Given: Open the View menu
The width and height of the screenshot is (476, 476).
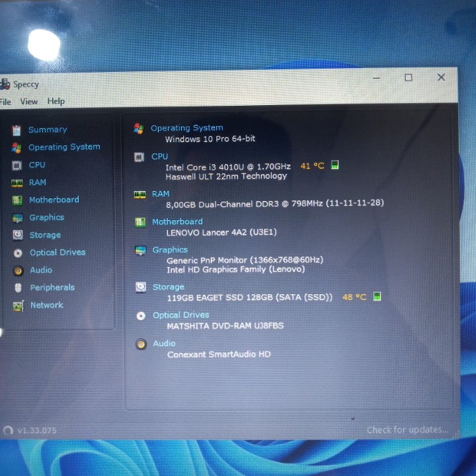Looking at the screenshot, I should click(29, 102).
